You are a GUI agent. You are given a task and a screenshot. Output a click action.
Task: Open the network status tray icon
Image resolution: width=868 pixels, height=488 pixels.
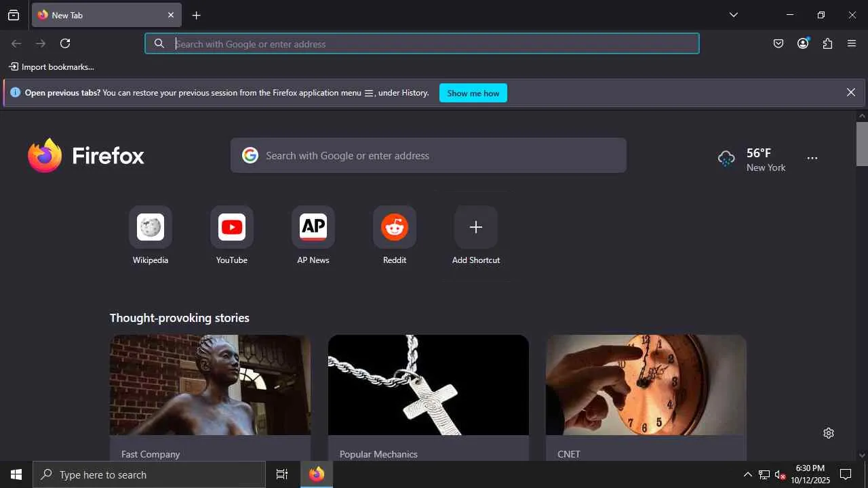[x=764, y=475]
